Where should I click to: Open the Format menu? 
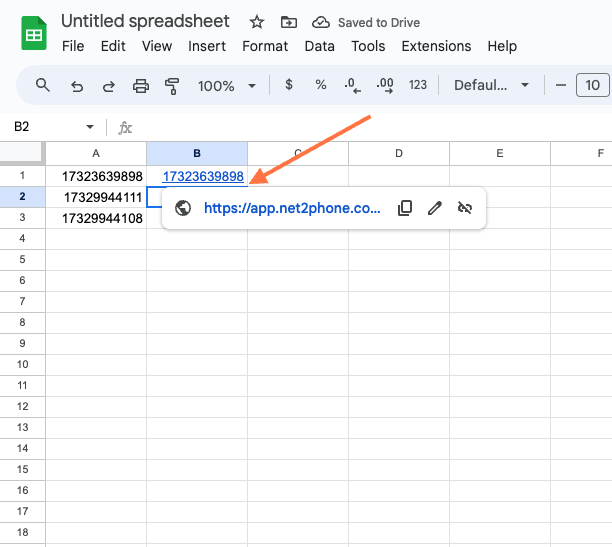pyautogui.click(x=265, y=46)
